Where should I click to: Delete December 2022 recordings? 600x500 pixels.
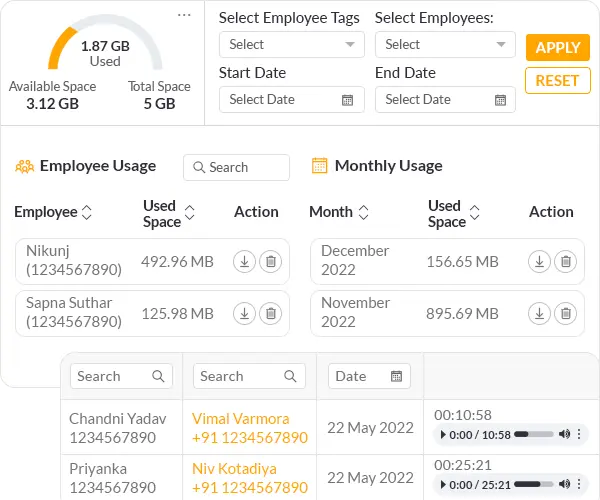(566, 262)
